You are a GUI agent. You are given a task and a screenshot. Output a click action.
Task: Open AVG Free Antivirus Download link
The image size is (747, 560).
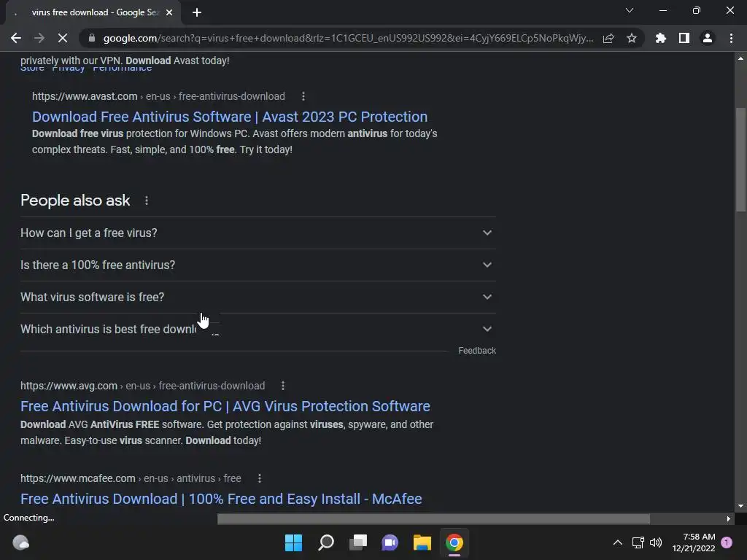click(225, 406)
